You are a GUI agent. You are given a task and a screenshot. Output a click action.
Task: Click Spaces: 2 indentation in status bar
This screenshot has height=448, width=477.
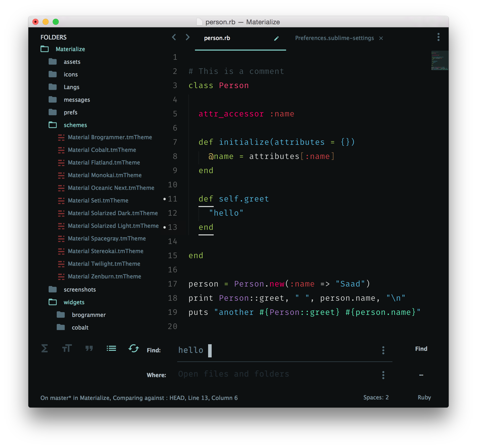tap(376, 397)
